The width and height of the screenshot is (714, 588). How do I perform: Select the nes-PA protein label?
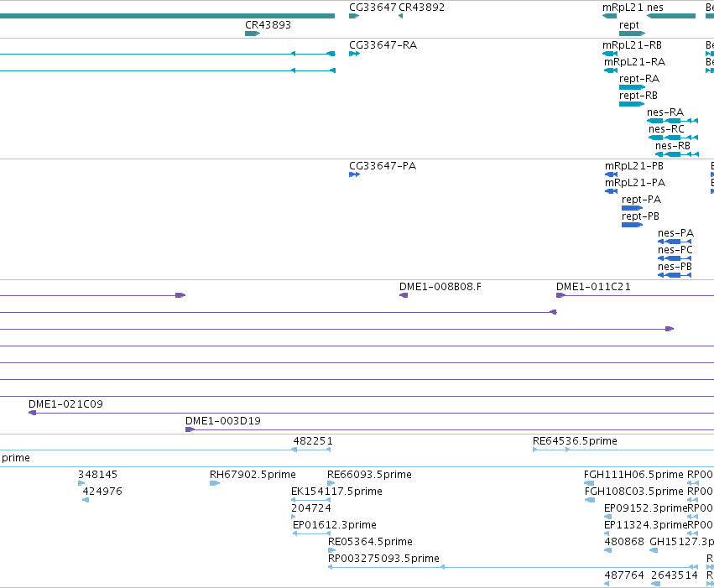point(675,233)
